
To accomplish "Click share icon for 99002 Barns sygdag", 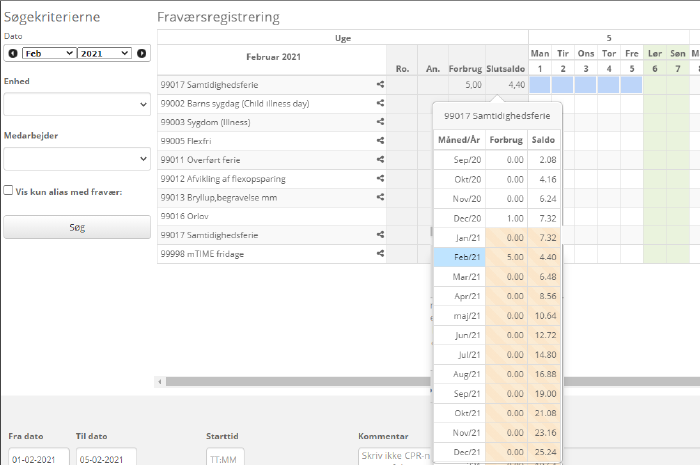I will point(380,103).
